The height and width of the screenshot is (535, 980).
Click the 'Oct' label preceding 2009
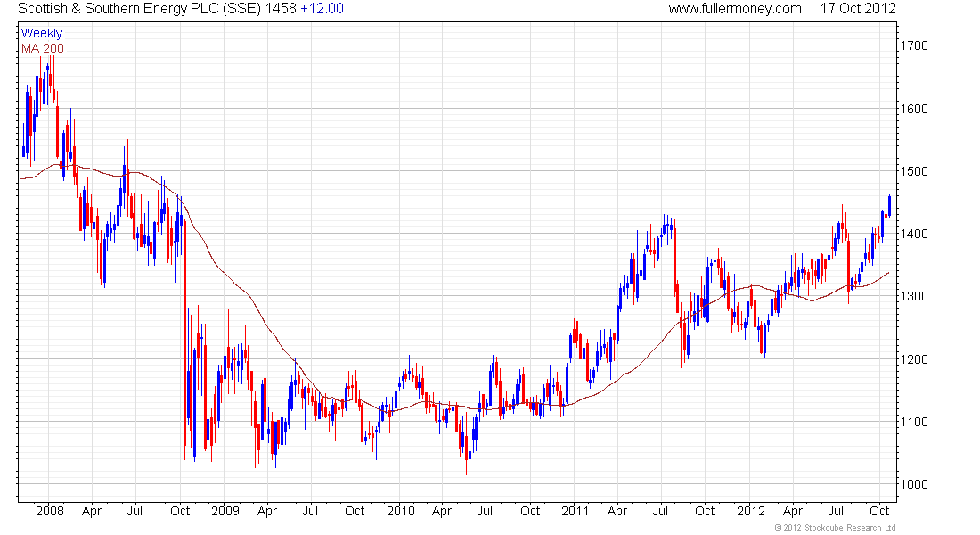pyautogui.click(x=180, y=511)
